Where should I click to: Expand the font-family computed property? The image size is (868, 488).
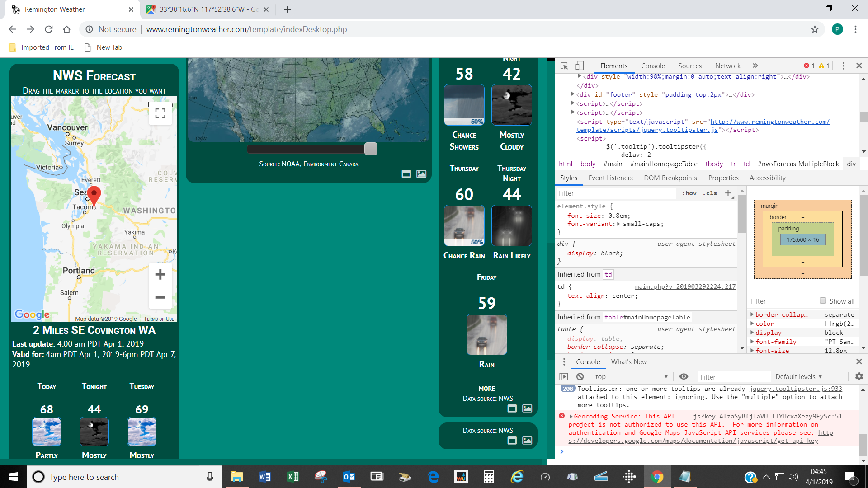[x=752, y=342]
